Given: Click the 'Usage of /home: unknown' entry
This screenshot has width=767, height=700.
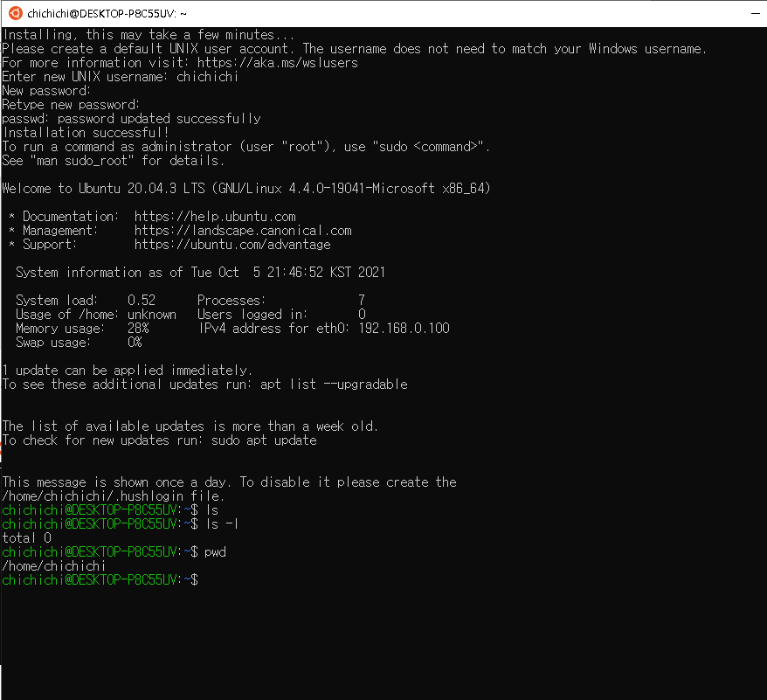Looking at the screenshot, I should pos(96,315).
